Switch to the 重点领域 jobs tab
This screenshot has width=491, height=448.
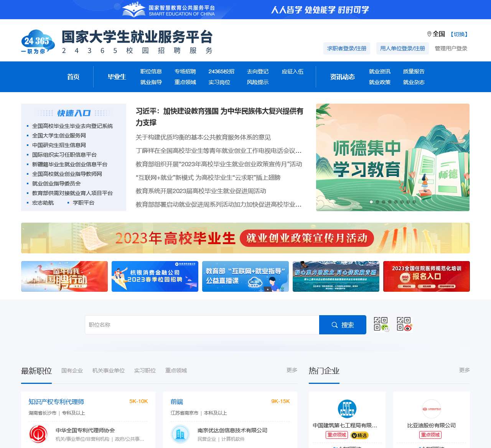pos(176,370)
